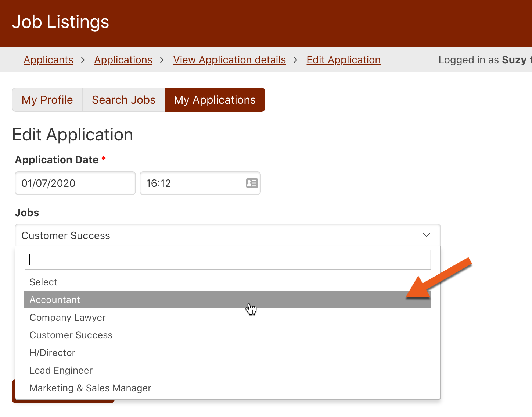Image resolution: width=532 pixels, height=417 pixels.
Task: Click the contact card icon in time field
Action: (x=252, y=183)
